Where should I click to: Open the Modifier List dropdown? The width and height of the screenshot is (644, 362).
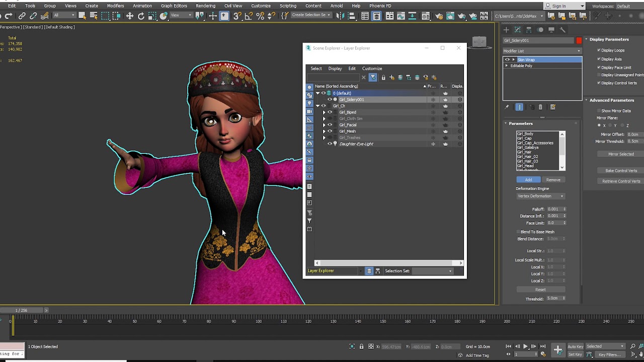click(x=542, y=51)
